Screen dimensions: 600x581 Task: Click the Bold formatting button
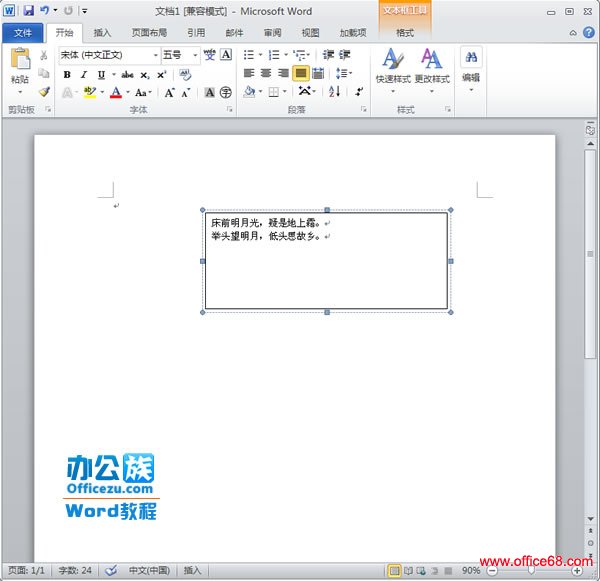[x=67, y=74]
